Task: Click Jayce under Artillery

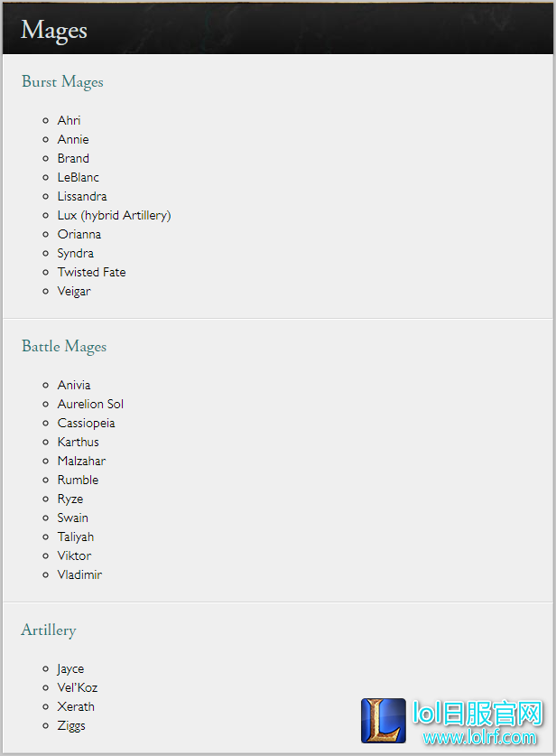Action: 70,668
